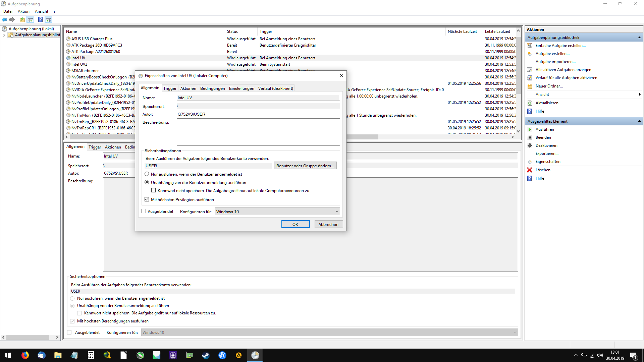Click the green Ausführen run icon
Viewport: 644px width, 362px height.
click(x=530, y=129)
